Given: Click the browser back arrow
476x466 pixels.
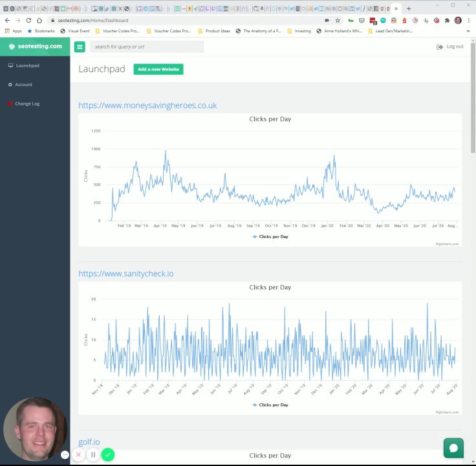Looking at the screenshot, I should coord(7,20).
